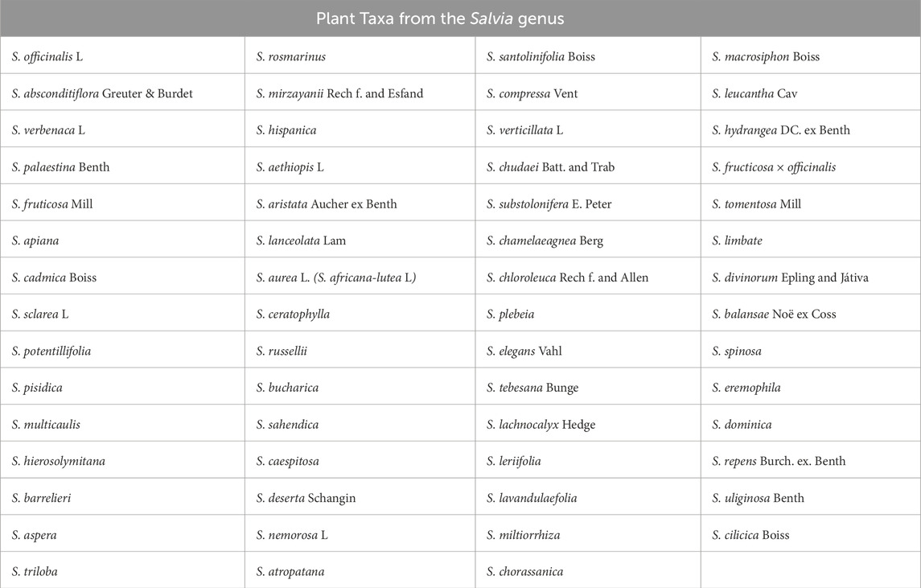The width and height of the screenshot is (921, 588).
Task: Select the S. officinalis L cell
Action: click(x=48, y=56)
